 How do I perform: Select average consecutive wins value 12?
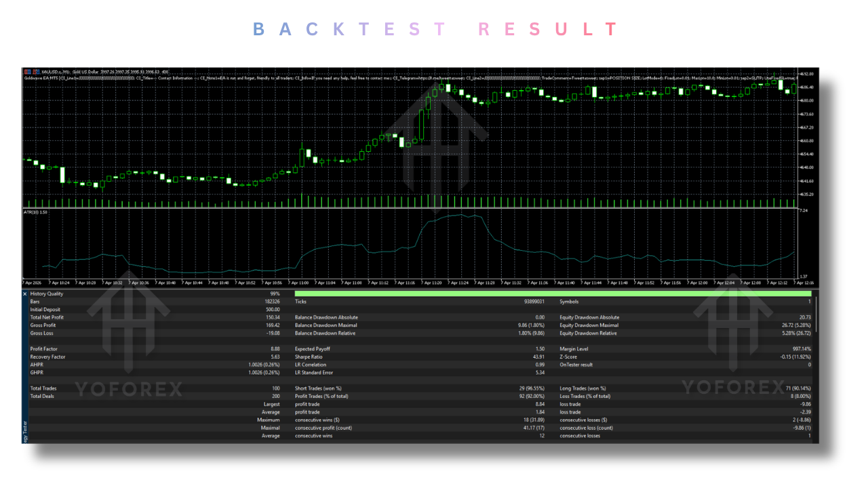542,436
